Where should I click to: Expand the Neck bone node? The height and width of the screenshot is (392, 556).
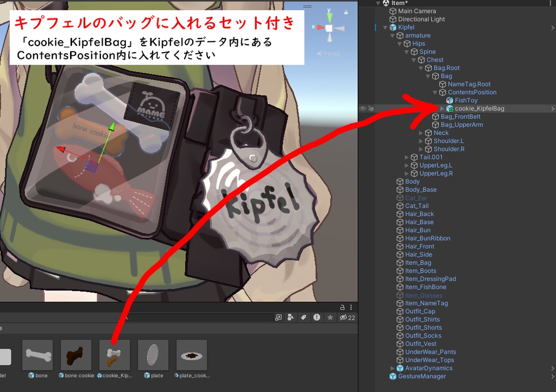click(x=421, y=133)
